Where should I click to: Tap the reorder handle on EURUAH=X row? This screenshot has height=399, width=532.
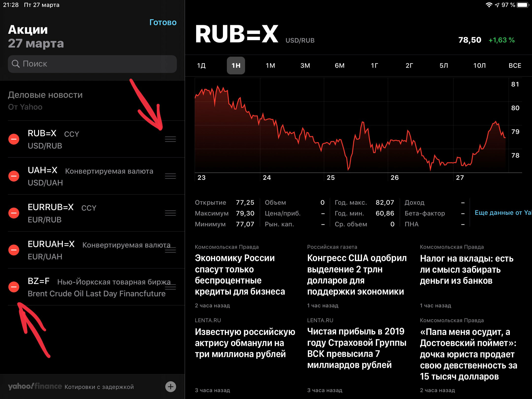(170, 250)
